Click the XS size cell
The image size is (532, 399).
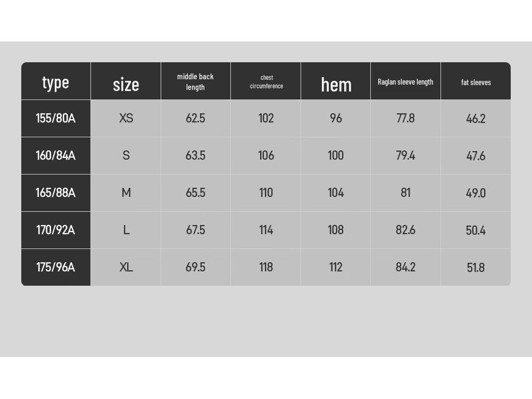coord(126,118)
